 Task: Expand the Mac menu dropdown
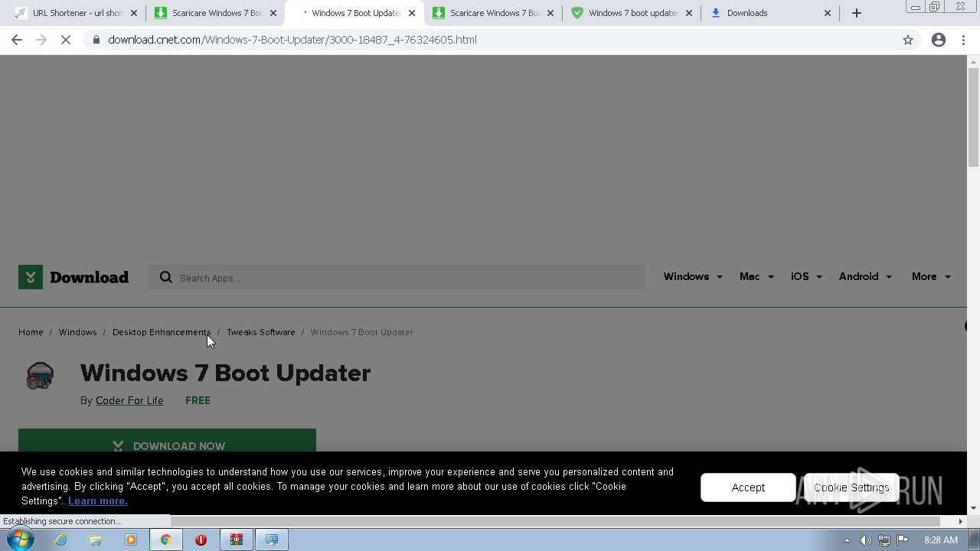click(x=756, y=276)
